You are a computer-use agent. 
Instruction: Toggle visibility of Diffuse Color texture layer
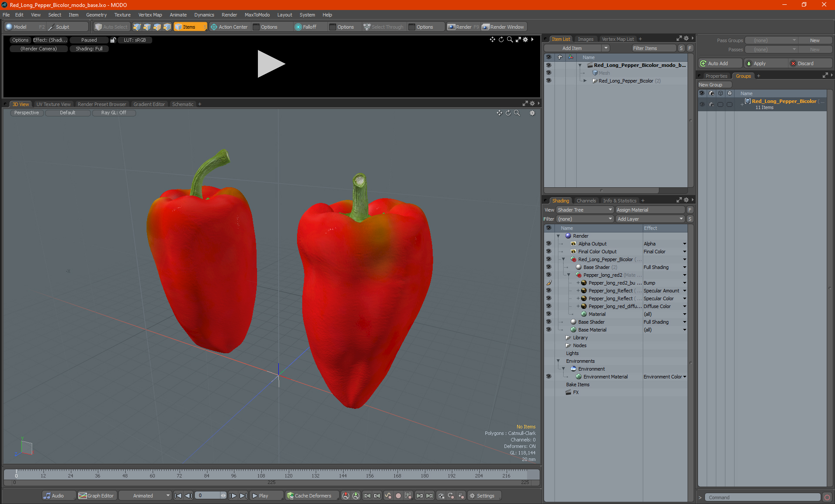click(x=548, y=306)
